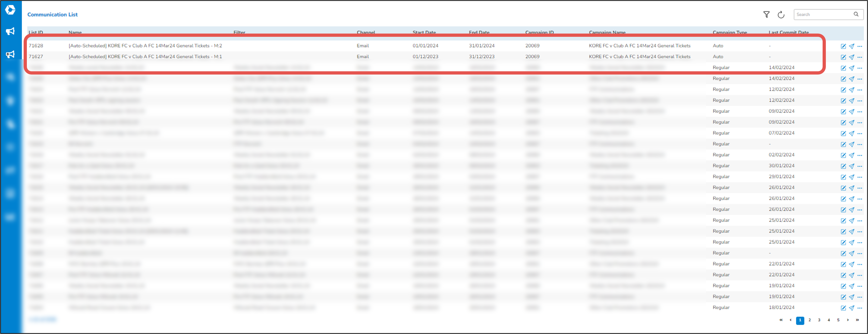This screenshot has height=334, width=868.
Task: Send list 71627 using the paper-plane icon
Action: pyautogui.click(x=852, y=57)
